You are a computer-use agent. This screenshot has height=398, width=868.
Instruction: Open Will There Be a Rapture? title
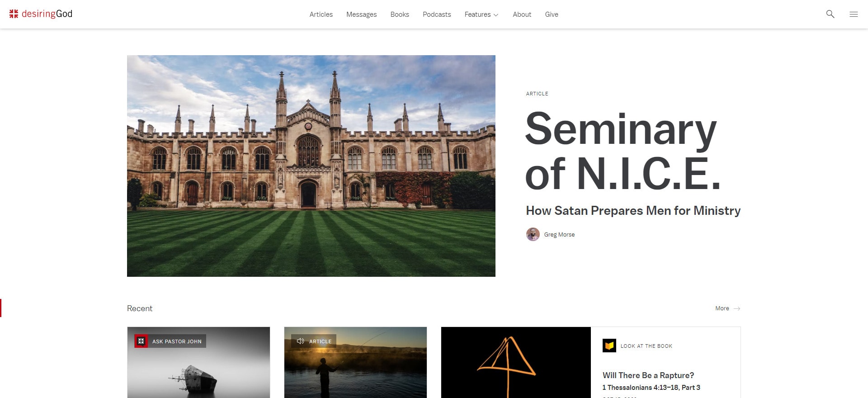click(648, 375)
